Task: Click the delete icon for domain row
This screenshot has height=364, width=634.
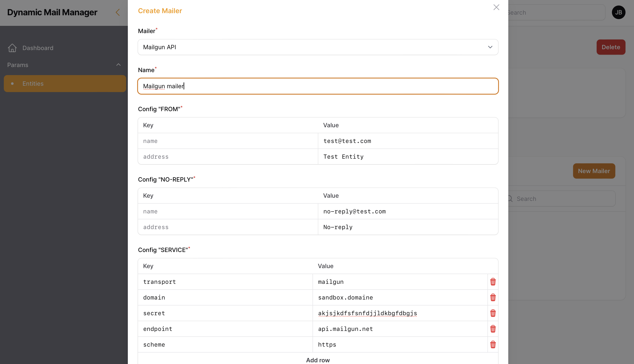Action: [x=492, y=297]
